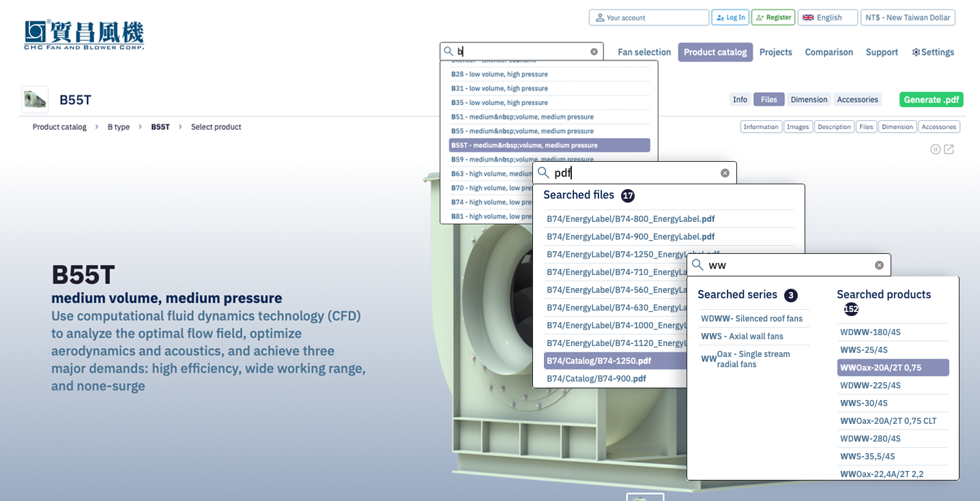Image resolution: width=980 pixels, height=501 pixels.
Task: Open the Fan selection menu
Action: 644,53
